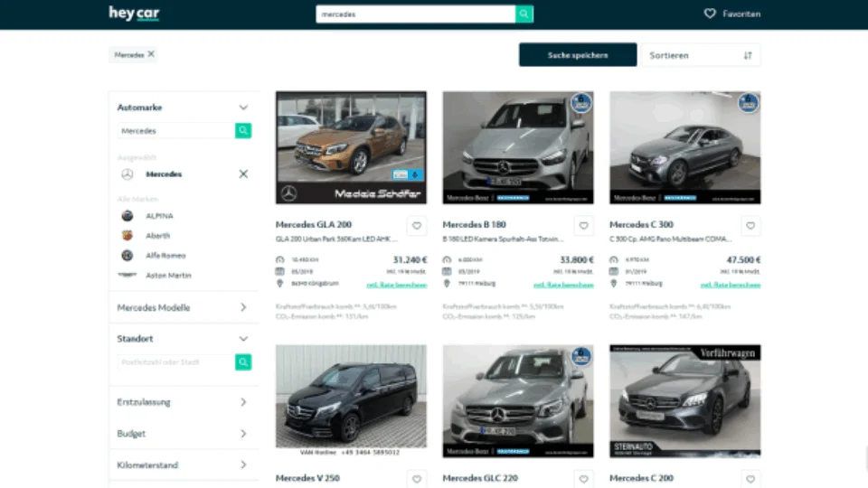This screenshot has height=488, width=868.
Task: Click the main search field containing mercedes
Action: pos(415,14)
